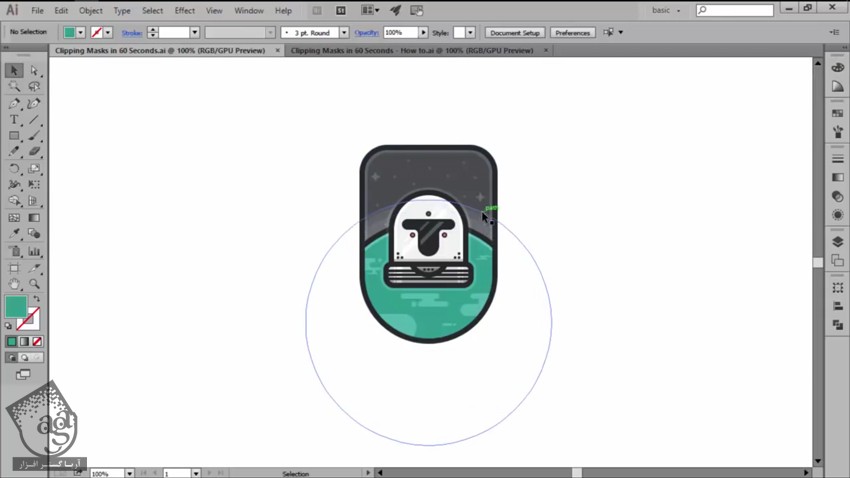Switch to the How to.ai document tab
The image size is (850, 478).
coord(412,50)
